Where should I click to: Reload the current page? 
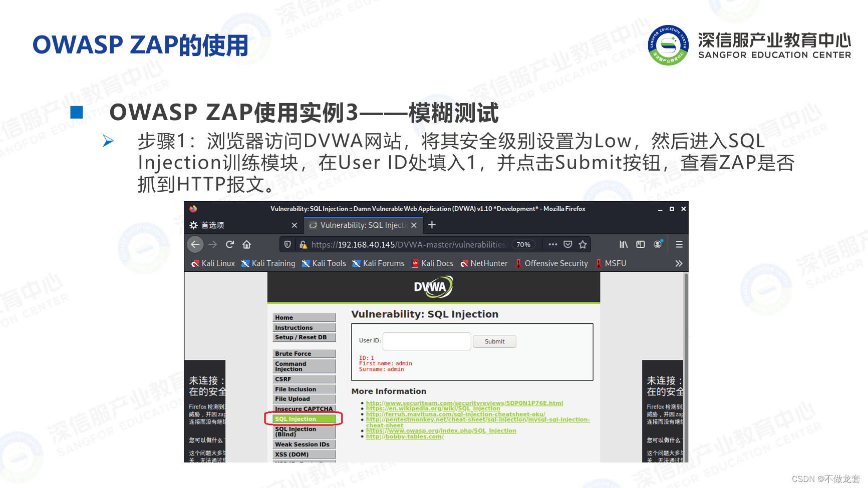(230, 244)
